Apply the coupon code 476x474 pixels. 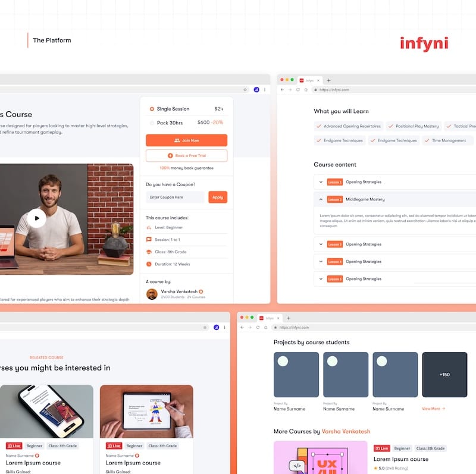tap(218, 197)
